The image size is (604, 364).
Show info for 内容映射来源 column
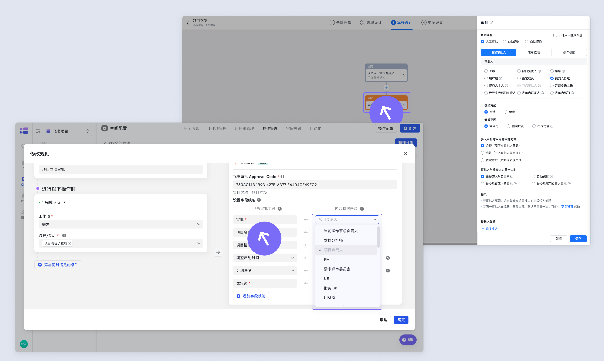click(362, 209)
